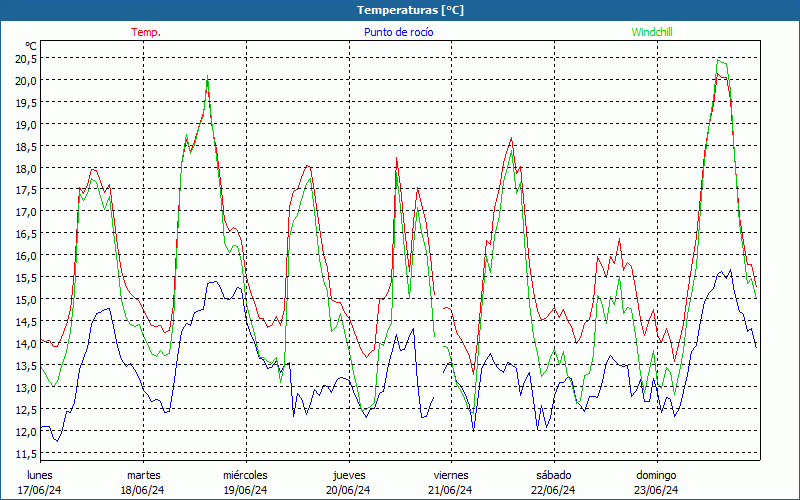Click the 'domingo' day label
Screen dimensions: 800x500
(x=656, y=476)
